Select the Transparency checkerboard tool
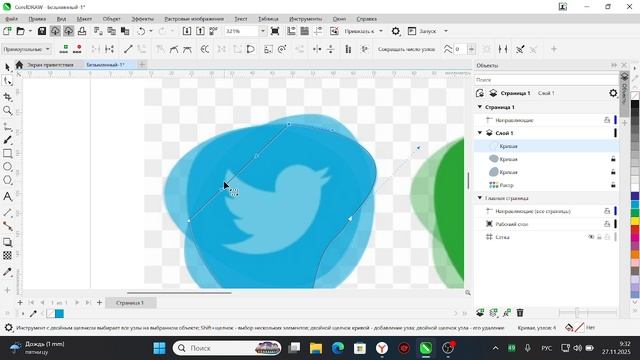 (7, 256)
